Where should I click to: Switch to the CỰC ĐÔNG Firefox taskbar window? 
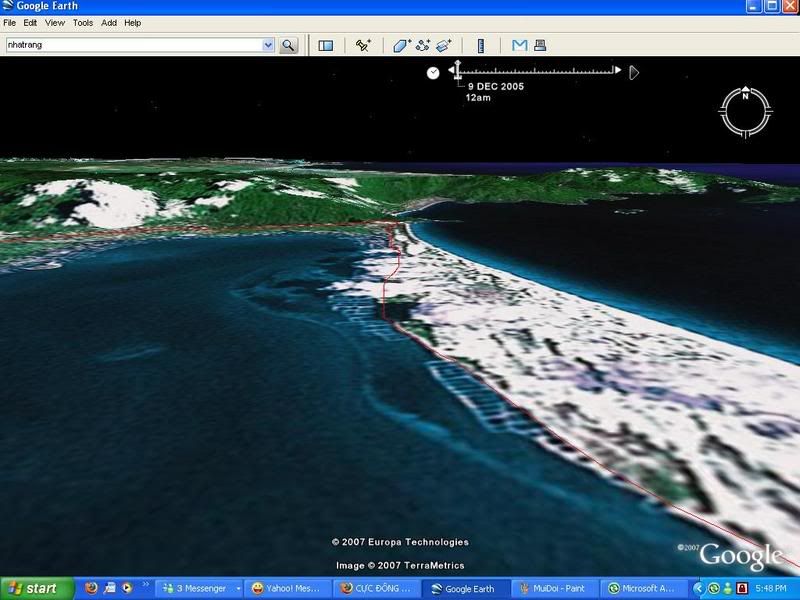(x=377, y=589)
